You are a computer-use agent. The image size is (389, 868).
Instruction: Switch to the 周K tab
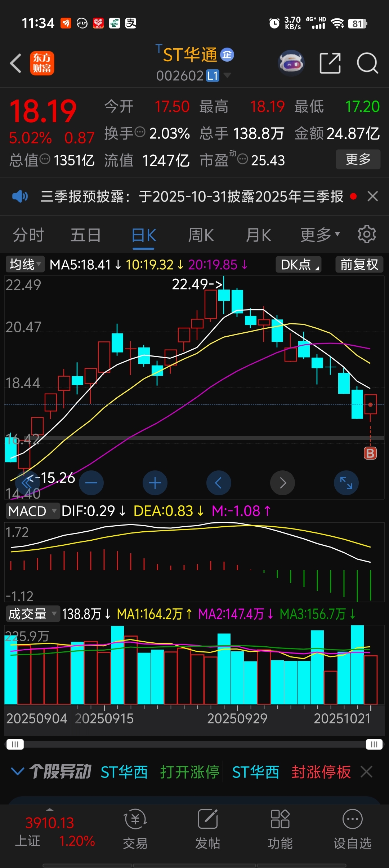[x=201, y=235]
